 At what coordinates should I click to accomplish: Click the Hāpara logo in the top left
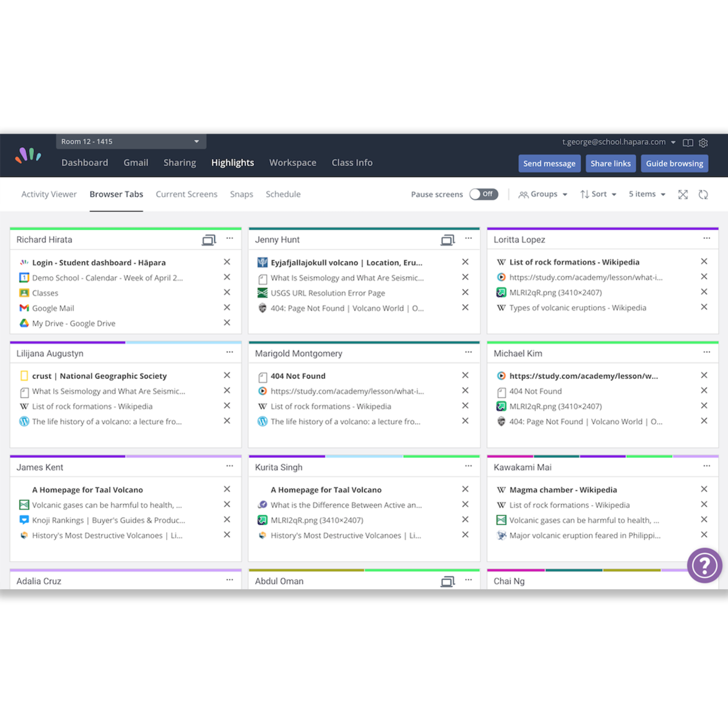coord(28,155)
